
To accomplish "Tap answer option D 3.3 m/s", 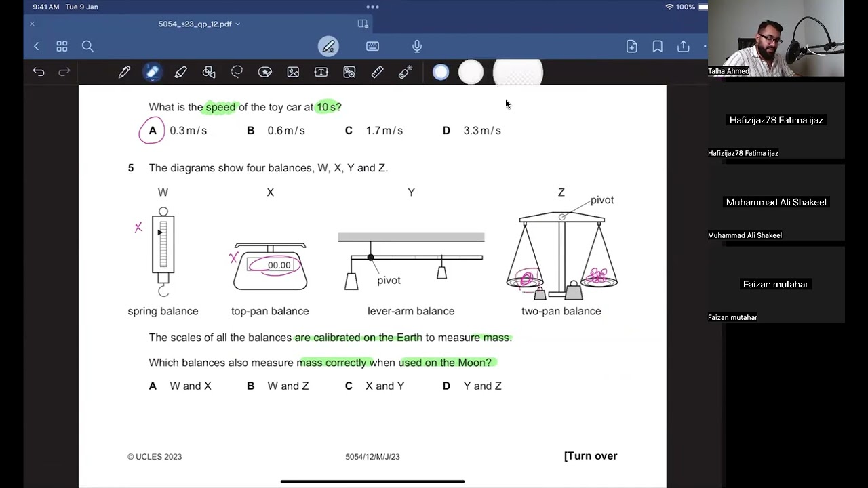I will point(472,130).
